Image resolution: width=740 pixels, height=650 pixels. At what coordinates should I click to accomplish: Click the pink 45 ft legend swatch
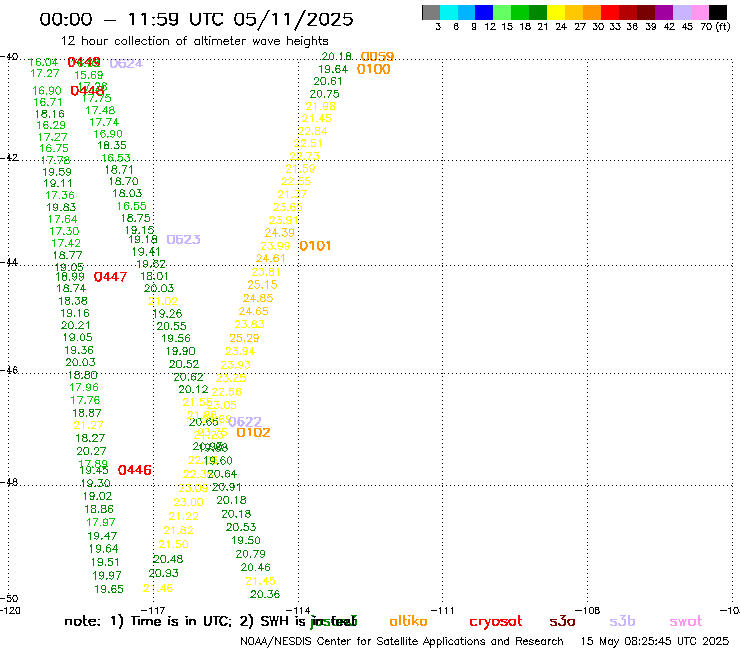pos(699,12)
